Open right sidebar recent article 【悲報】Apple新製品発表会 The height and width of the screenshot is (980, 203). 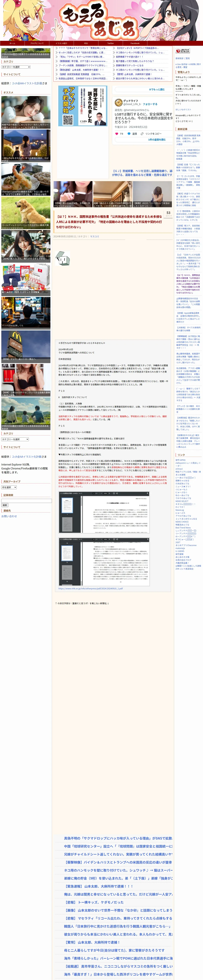[x=188, y=317]
